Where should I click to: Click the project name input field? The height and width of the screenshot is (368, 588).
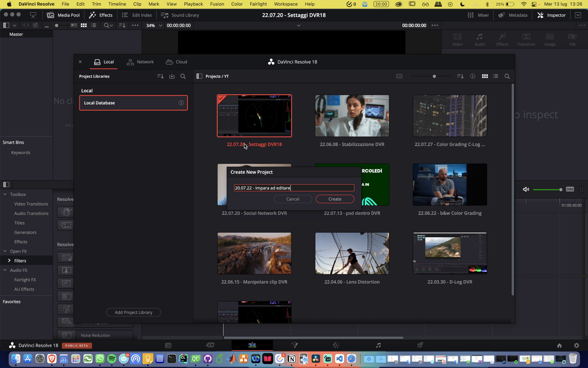pos(294,188)
